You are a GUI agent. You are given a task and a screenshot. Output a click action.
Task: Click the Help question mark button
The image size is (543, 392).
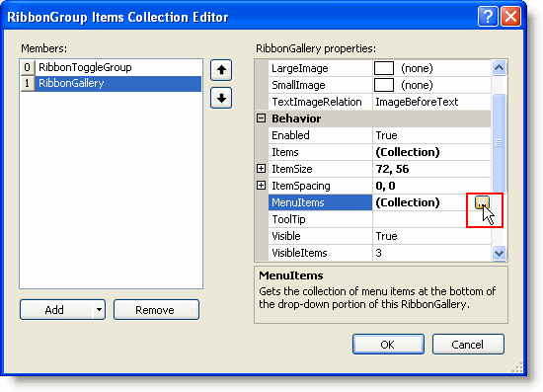[488, 16]
